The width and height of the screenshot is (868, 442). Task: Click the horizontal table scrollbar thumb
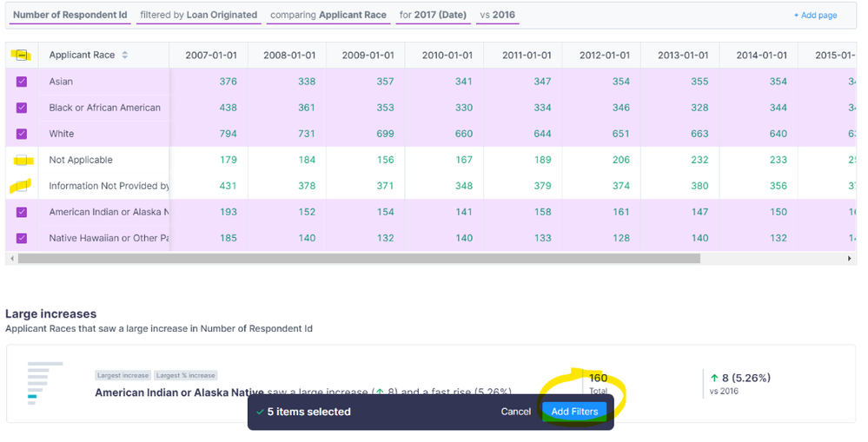(359, 259)
